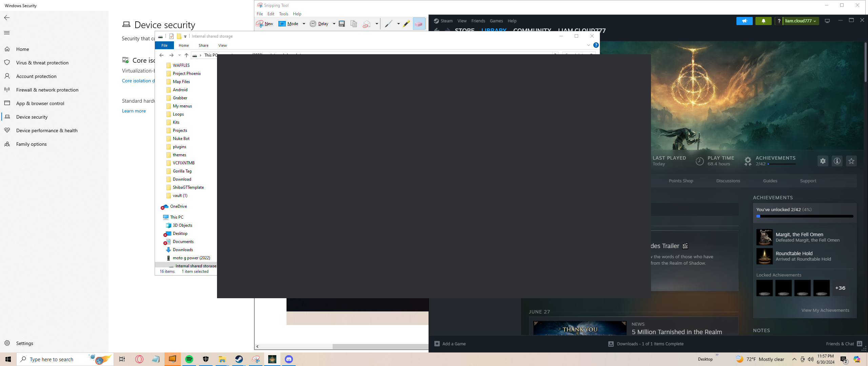The image size is (868, 366).
Task: Save the snip with the floppy disk icon
Action: (x=342, y=24)
